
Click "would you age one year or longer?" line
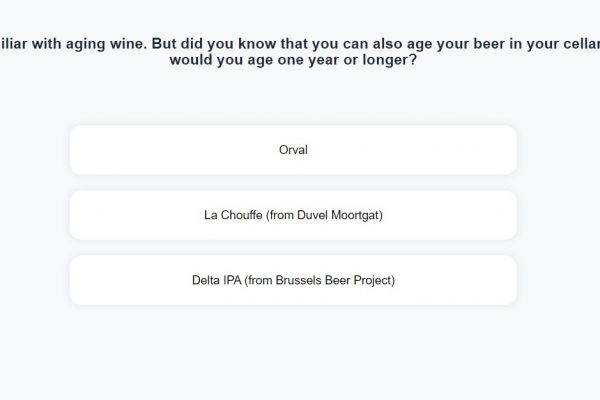(293, 61)
